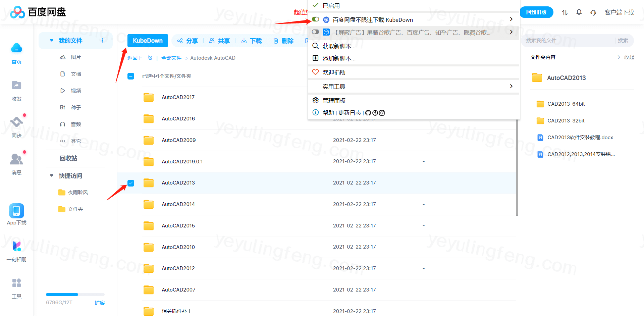Open the AutoCAD2017 folder icon
The image size is (644, 316).
coord(148,97)
